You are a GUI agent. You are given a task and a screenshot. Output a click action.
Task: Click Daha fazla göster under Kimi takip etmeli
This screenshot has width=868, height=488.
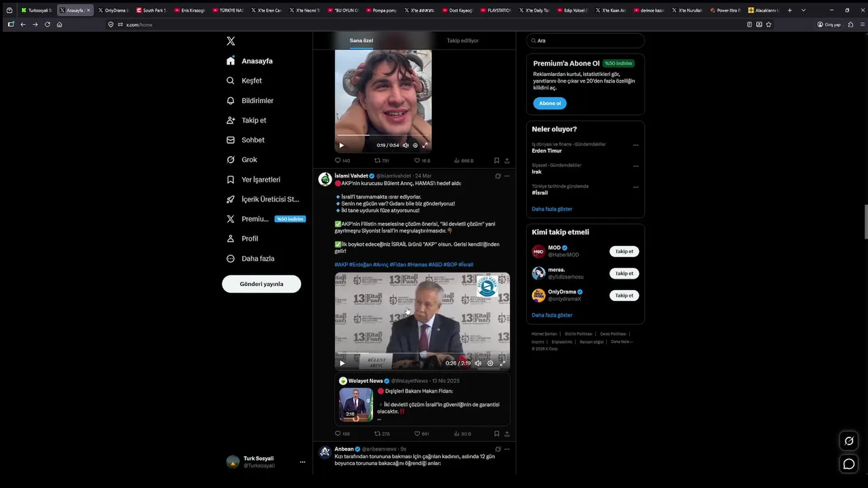pos(552,315)
